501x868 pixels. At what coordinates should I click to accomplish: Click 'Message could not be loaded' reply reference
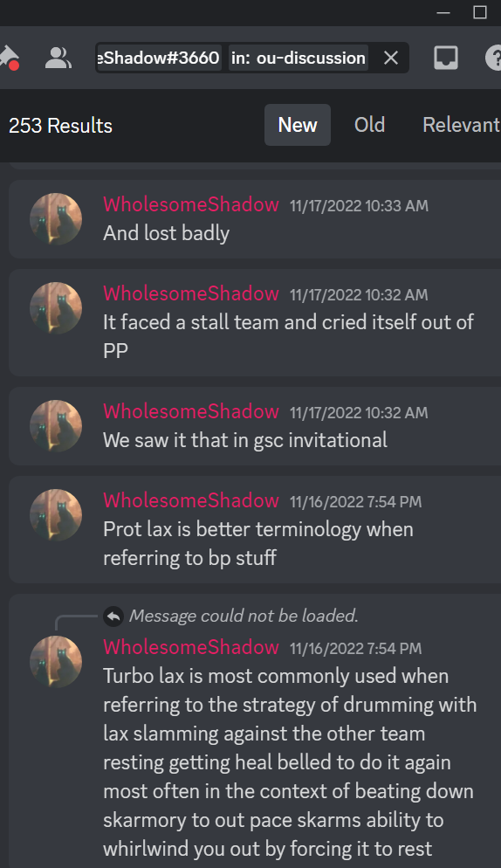tap(244, 616)
